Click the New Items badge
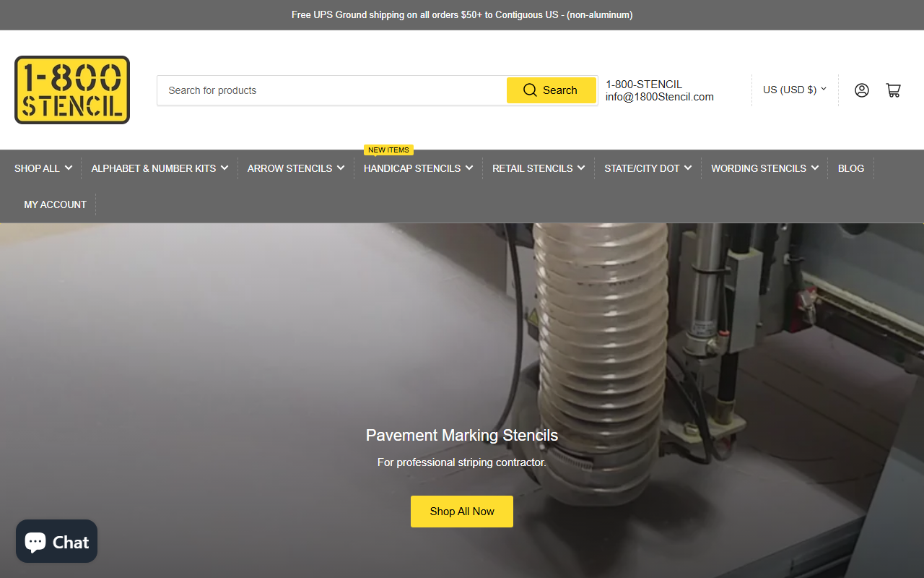924x578 pixels. point(388,150)
